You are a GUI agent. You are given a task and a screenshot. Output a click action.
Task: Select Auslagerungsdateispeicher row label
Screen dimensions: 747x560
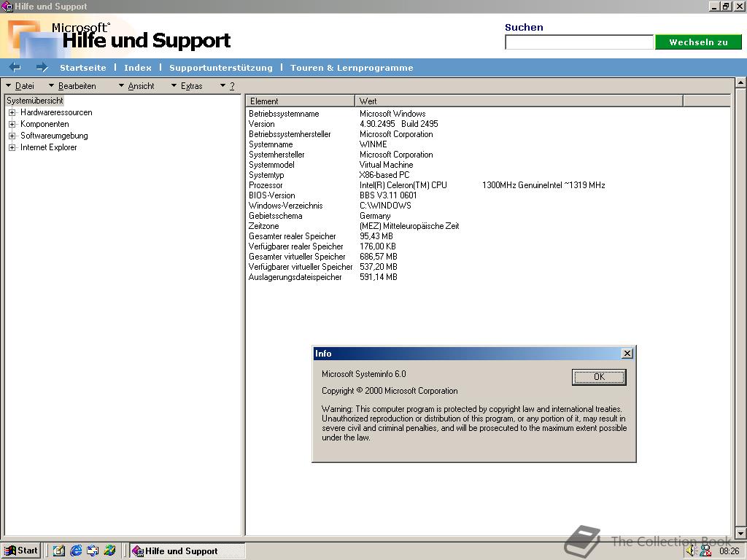pyautogui.click(x=295, y=277)
